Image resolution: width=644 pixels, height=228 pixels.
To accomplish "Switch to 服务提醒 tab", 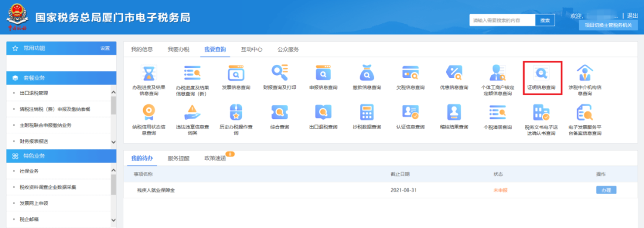I will click(179, 158).
